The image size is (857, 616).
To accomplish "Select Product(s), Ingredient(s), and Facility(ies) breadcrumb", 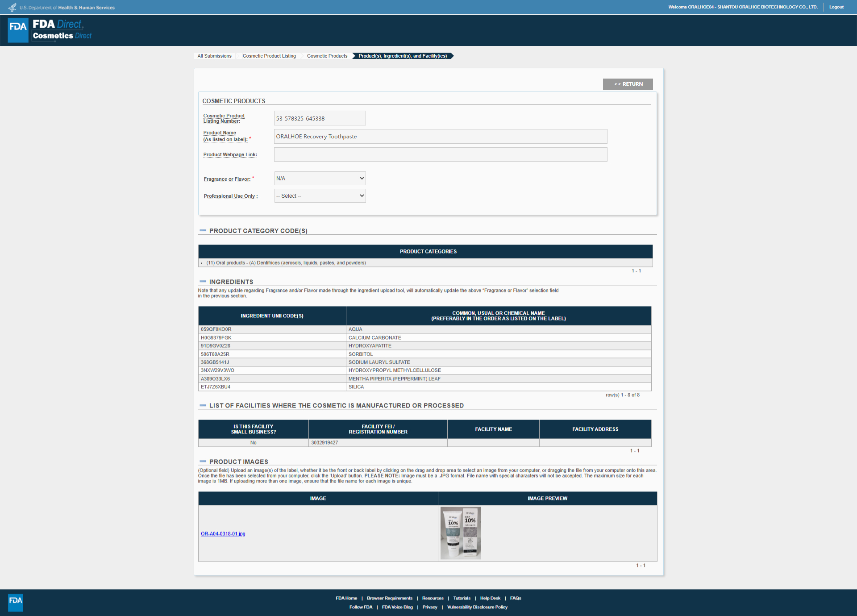I will pyautogui.click(x=403, y=56).
